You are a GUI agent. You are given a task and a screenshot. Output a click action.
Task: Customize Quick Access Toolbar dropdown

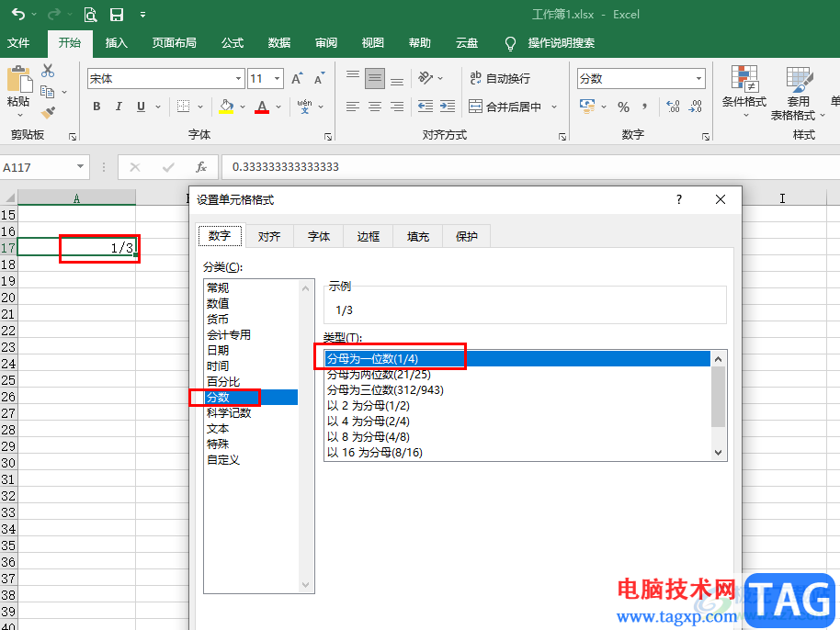[142, 15]
